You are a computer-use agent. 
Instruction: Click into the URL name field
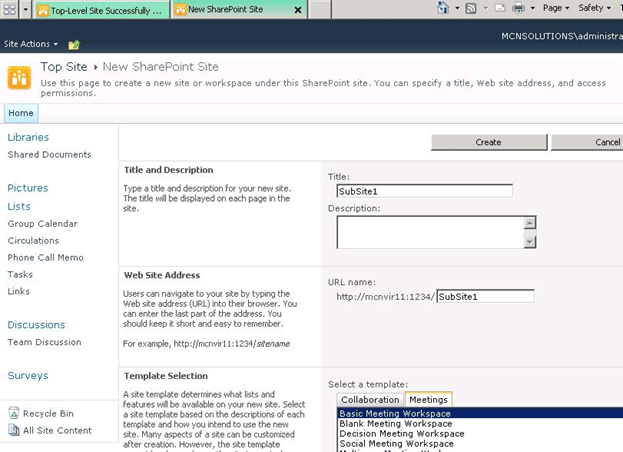[485, 296]
